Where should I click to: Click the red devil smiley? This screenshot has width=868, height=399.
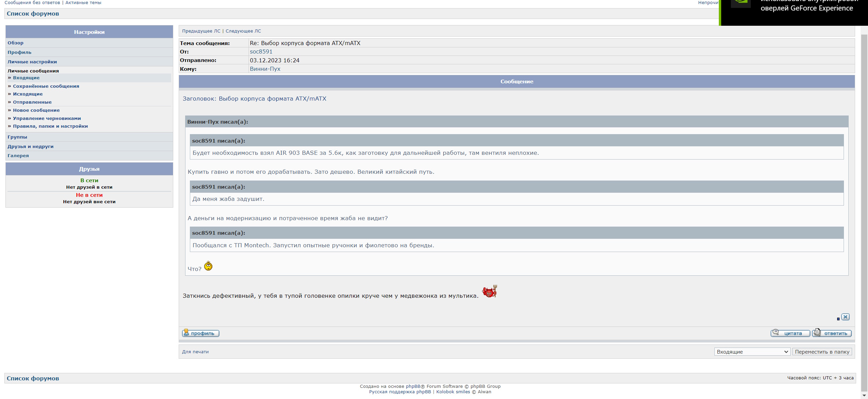tap(490, 292)
